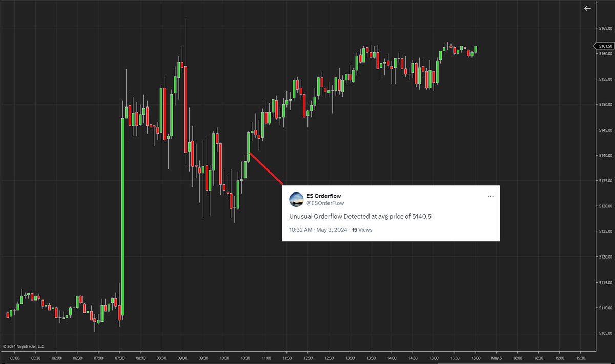Click the 07:00 time axis label

pos(98,358)
